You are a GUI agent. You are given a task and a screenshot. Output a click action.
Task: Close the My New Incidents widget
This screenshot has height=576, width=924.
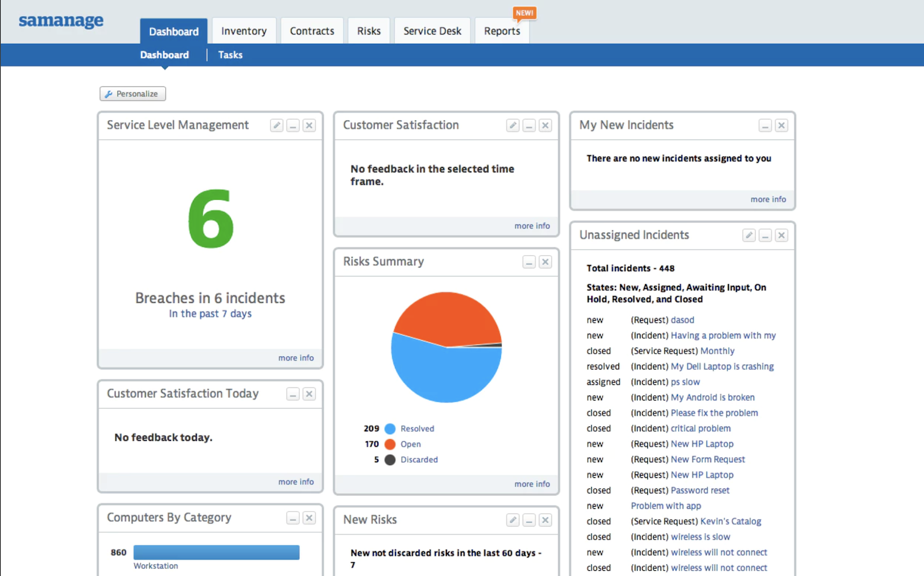781,125
